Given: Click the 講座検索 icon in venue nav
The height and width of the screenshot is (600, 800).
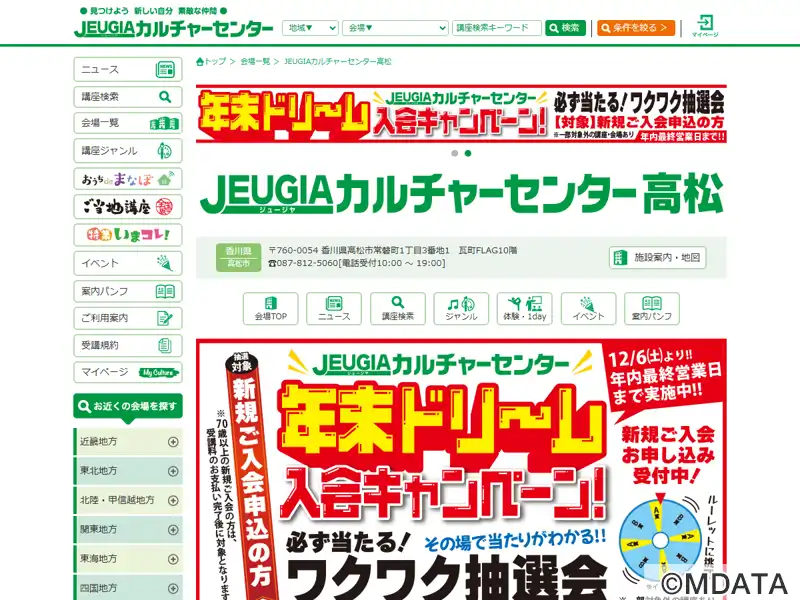Looking at the screenshot, I should click(397, 309).
